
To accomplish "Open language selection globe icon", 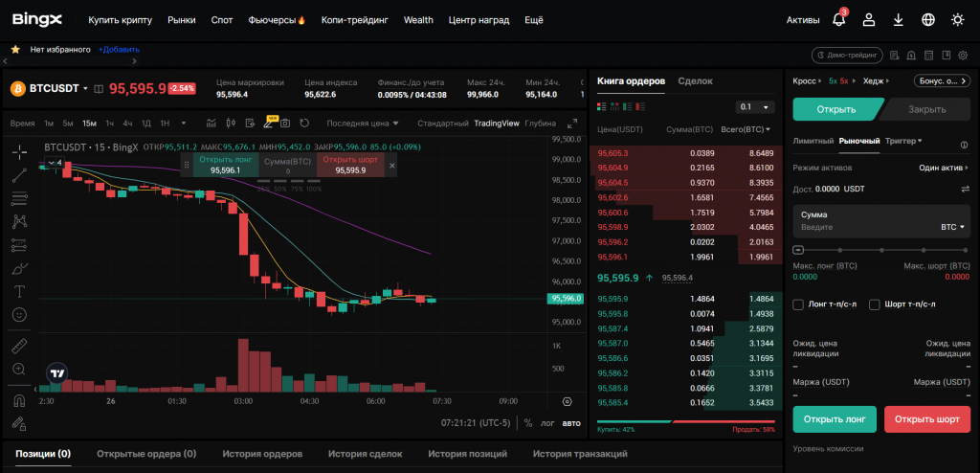I will coord(927,19).
